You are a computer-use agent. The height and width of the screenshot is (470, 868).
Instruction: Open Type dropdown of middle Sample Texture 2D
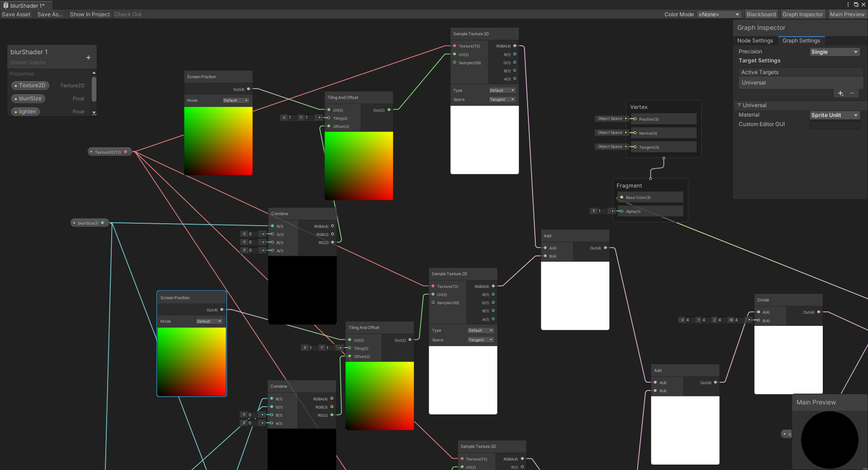point(481,330)
